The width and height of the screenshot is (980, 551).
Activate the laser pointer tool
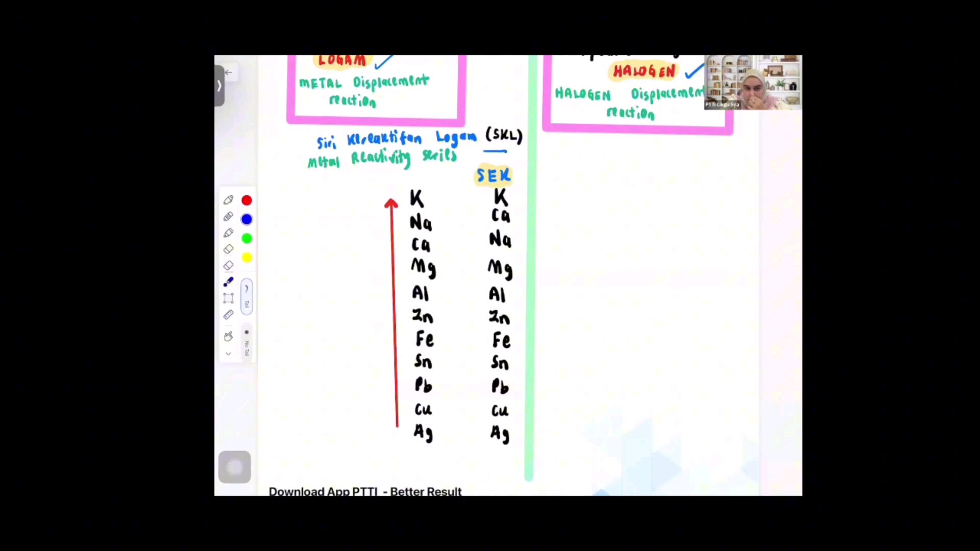pyautogui.click(x=228, y=282)
